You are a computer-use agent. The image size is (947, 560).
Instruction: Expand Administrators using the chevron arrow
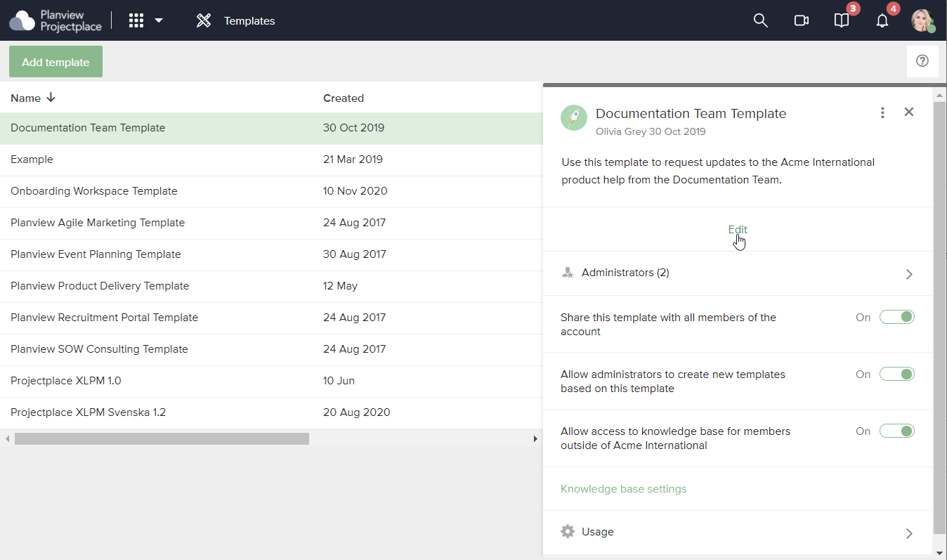pyautogui.click(x=909, y=274)
